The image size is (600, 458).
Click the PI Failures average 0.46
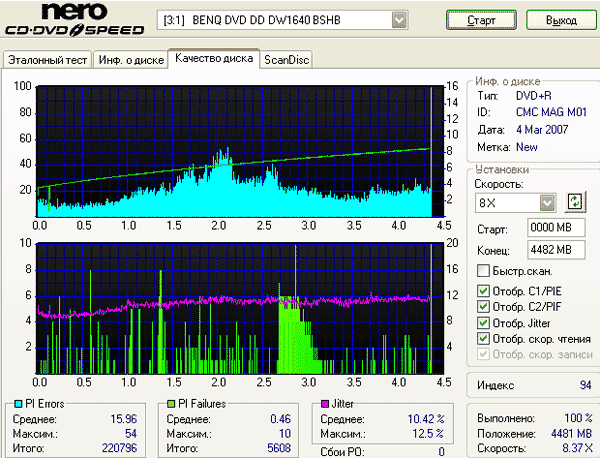click(x=280, y=419)
